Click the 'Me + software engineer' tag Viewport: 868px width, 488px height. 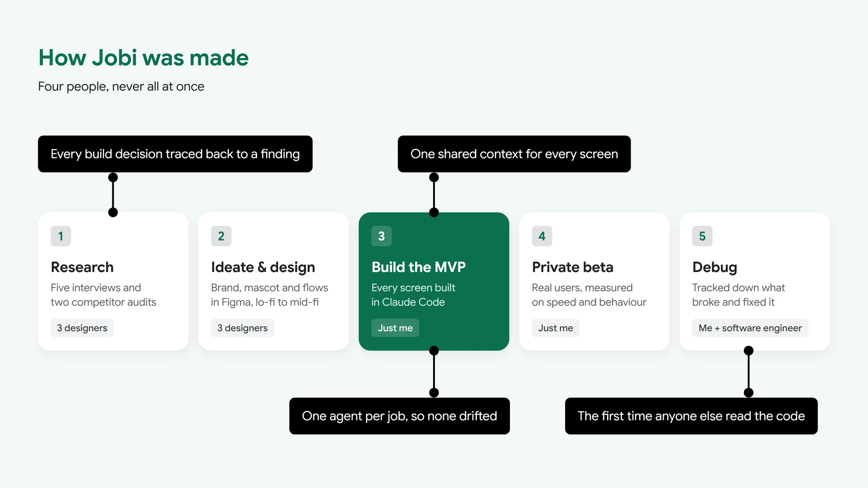pyautogui.click(x=750, y=328)
